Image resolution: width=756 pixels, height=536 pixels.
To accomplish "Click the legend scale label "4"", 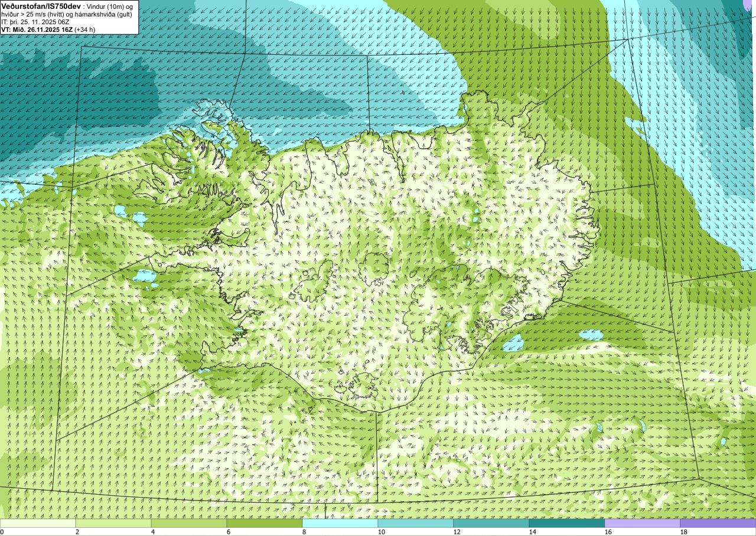I will (153, 532).
